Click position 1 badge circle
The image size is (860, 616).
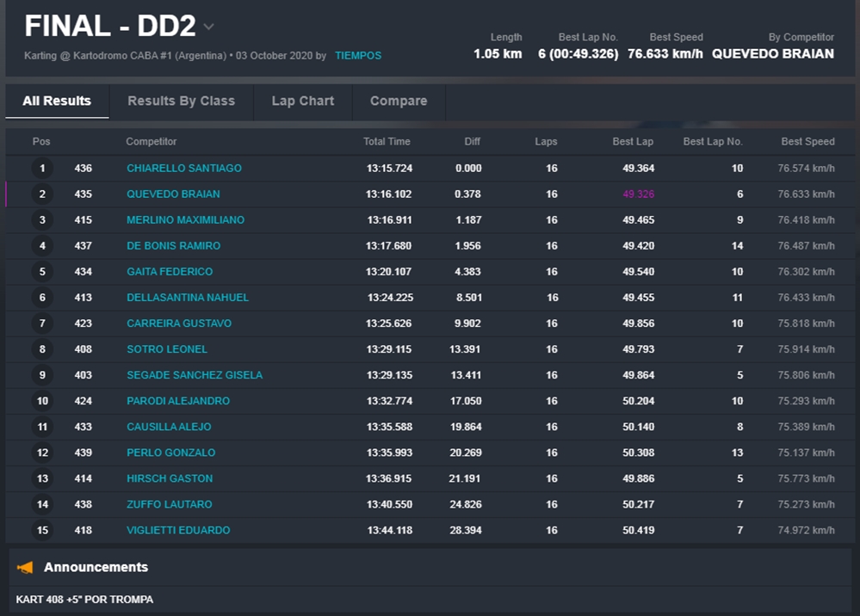[42, 169]
